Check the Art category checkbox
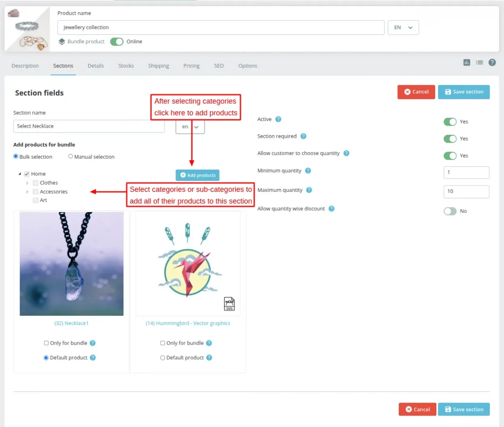Viewport: 504px width, 427px height. (x=36, y=200)
